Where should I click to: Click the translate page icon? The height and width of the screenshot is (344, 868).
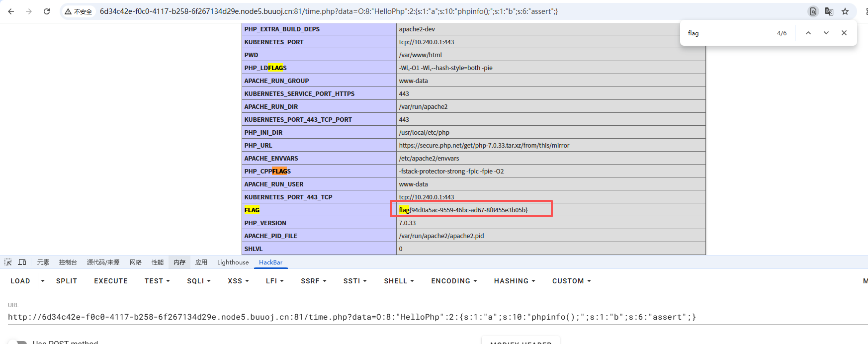click(x=829, y=11)
